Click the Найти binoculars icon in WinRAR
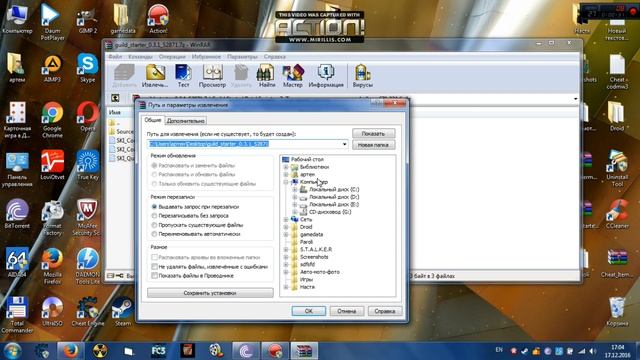Viewport: 640px width, 360px height. coord(266,76)
